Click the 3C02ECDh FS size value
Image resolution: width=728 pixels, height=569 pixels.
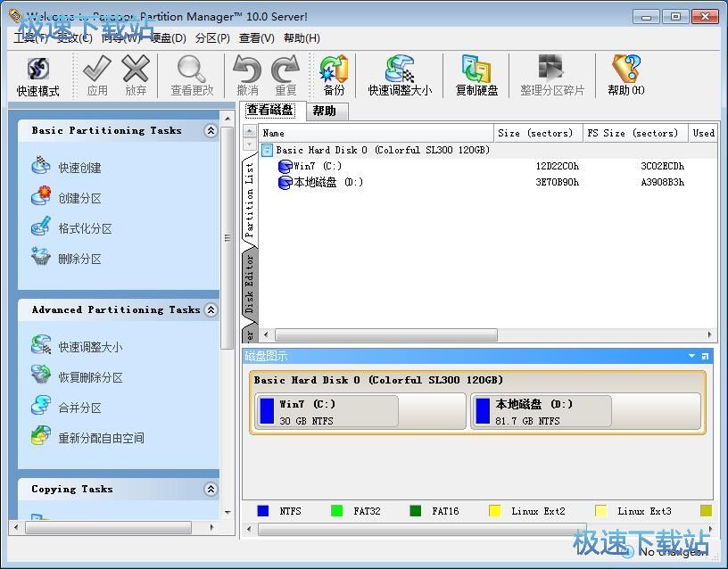click(663, 166)
